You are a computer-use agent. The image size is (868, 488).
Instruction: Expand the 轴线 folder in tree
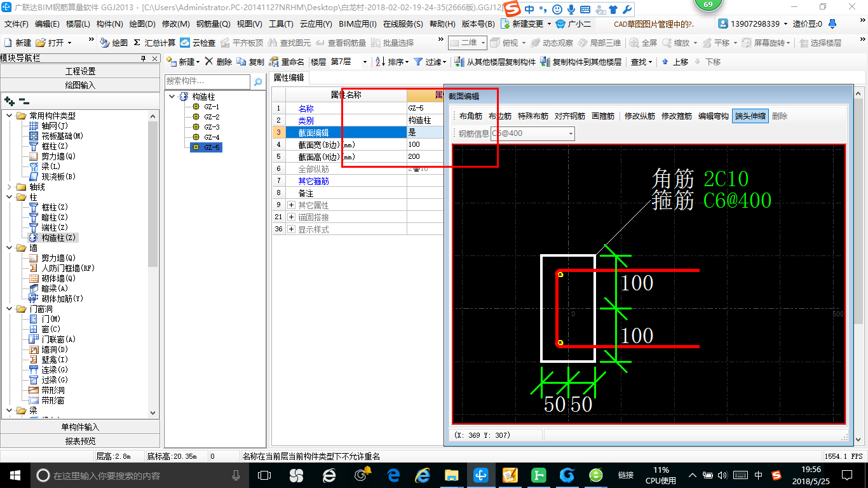point(10,187)
